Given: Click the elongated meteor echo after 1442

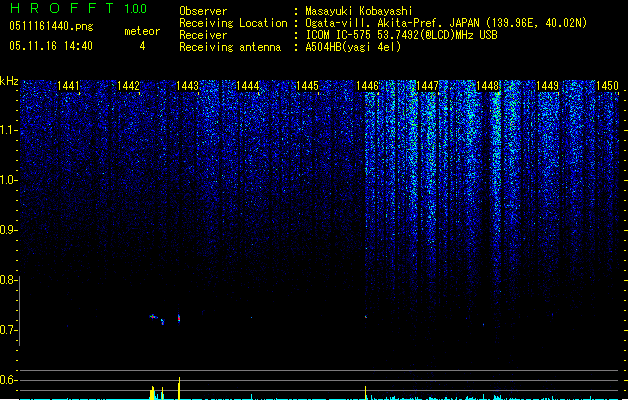Looking at the screenshot, I should point(154,317).
